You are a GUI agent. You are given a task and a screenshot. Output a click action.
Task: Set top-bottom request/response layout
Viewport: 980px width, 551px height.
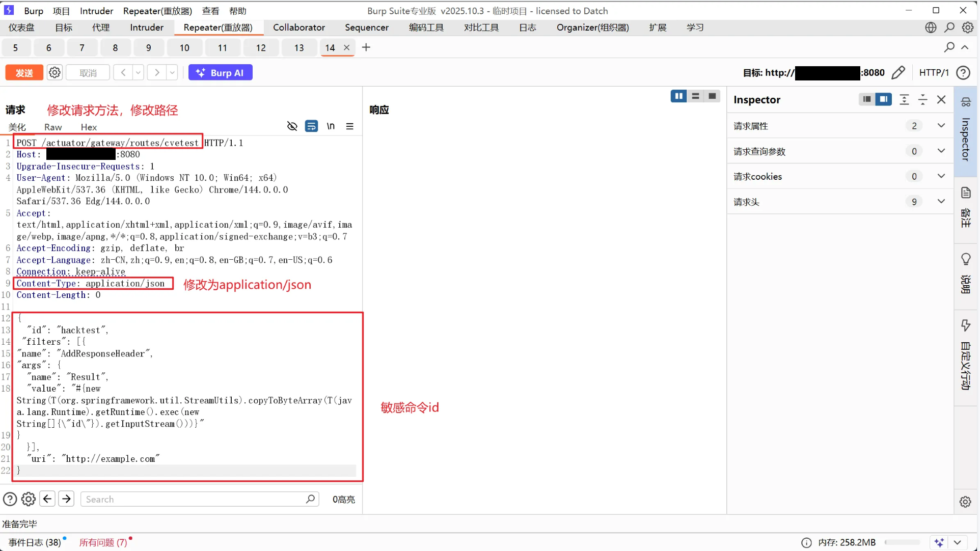click(x=695, y=96)
